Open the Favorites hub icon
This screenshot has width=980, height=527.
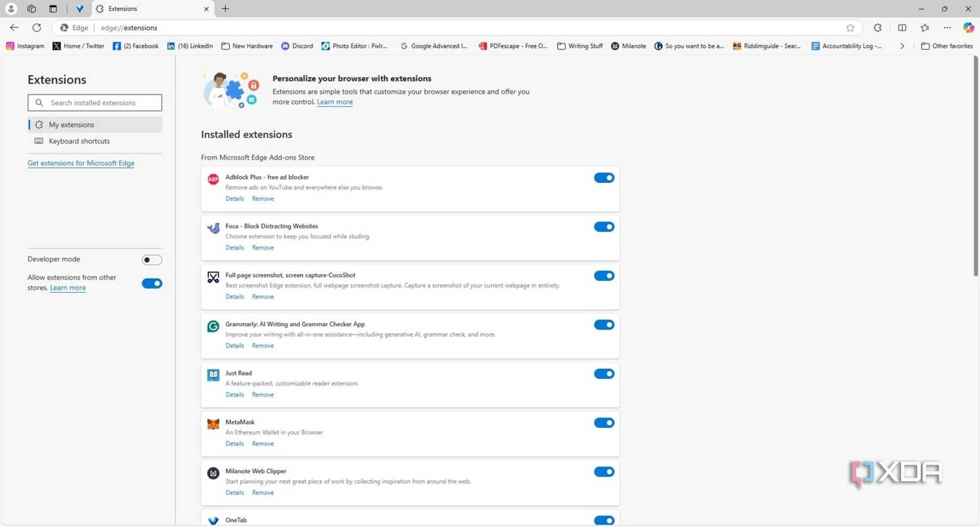(x=925, y=28)
